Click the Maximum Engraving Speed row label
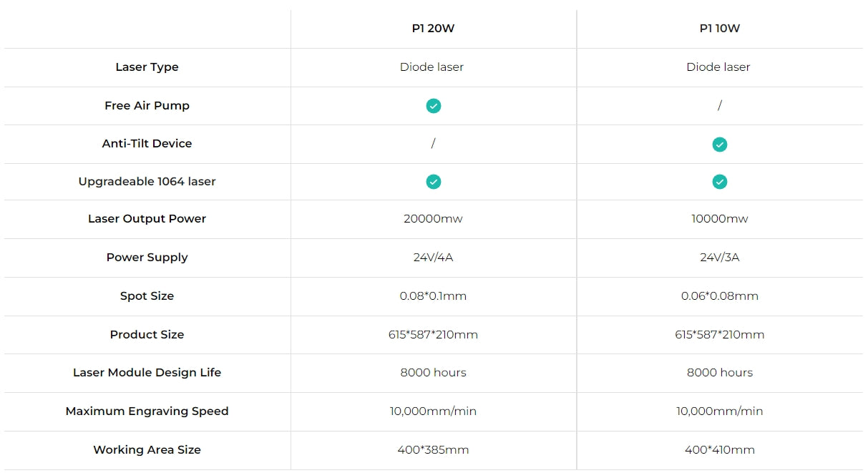Image resolution: width=868 pixels, height=473 pixels. point(147,411)
